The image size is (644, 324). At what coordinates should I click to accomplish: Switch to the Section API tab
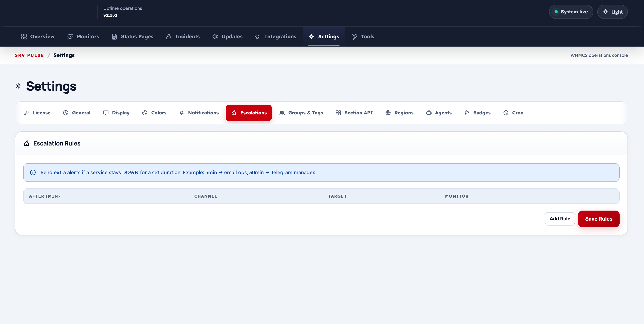click(354, 113)
